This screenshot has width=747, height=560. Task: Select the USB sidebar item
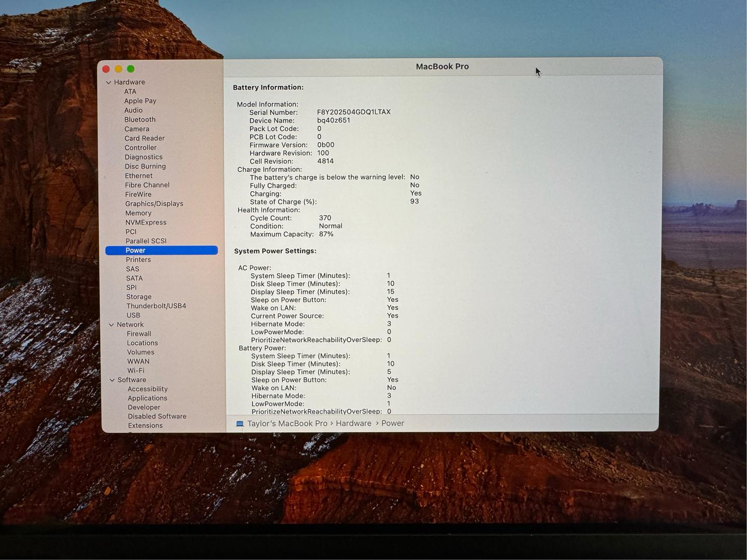pos(133,315)
